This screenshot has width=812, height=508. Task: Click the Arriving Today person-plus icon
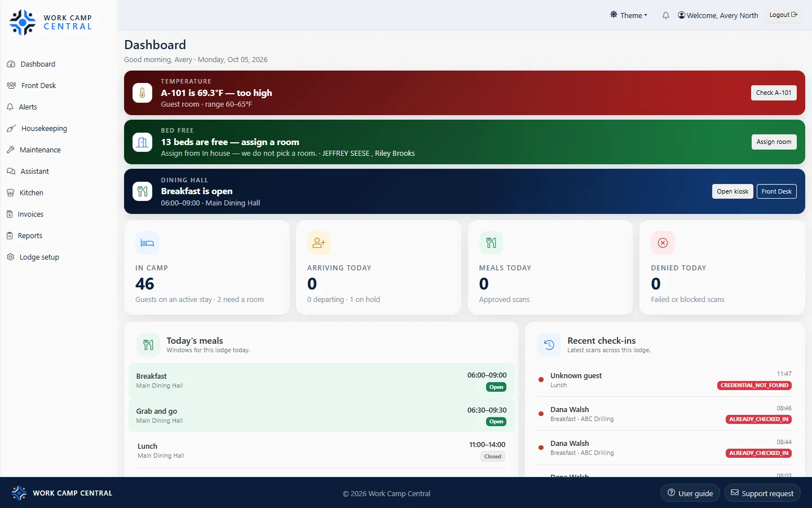(319, 243)
